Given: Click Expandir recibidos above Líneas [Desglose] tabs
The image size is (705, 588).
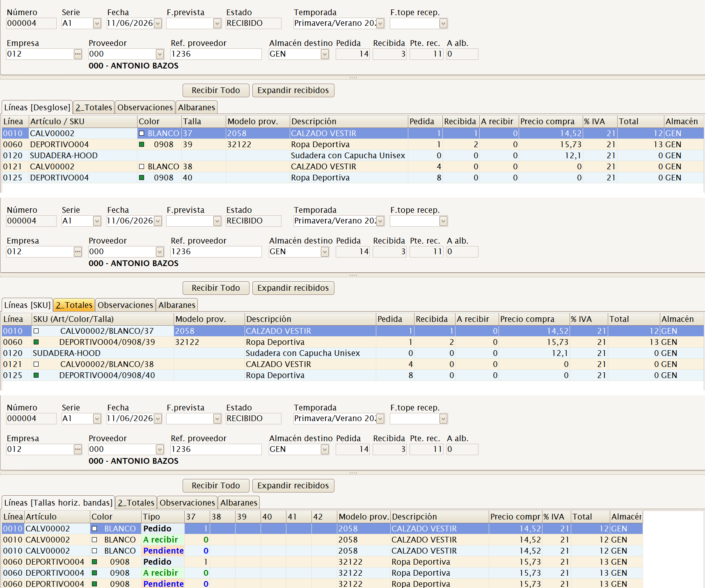Looking at the screenshot, I should [293, 90].
